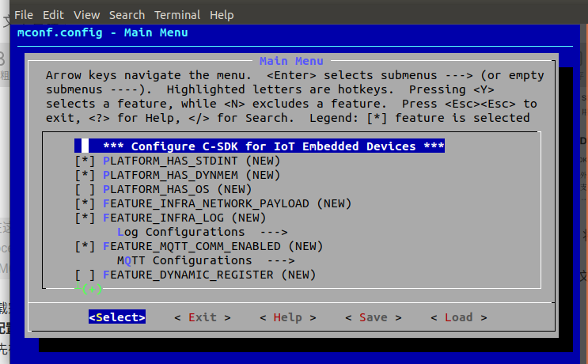Screen dimensions: 588x364
Task: Click the FEATURE_INFRA_LOG (NEW) label
Action: click(x=184, y=218)
